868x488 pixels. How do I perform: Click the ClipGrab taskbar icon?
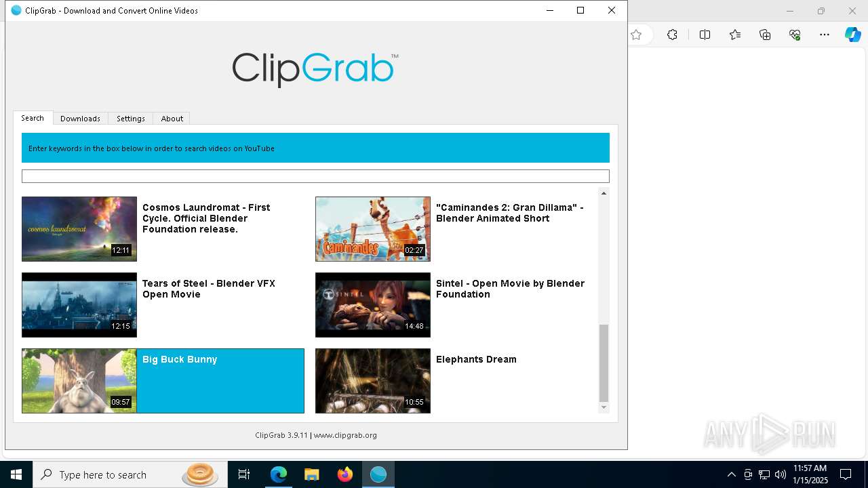tap(378, 474)
